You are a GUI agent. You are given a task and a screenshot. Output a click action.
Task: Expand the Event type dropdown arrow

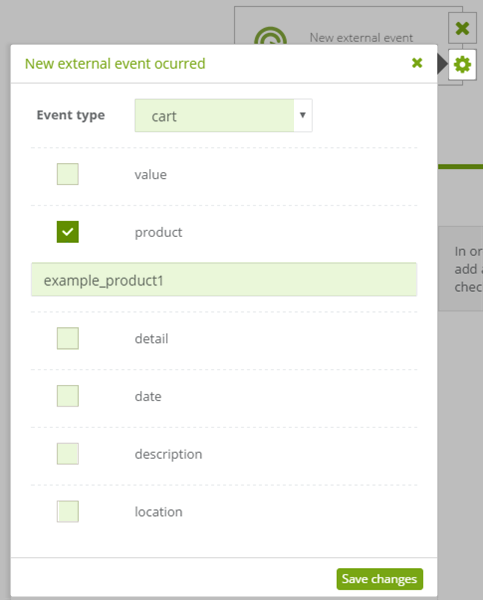coord(303,116)
